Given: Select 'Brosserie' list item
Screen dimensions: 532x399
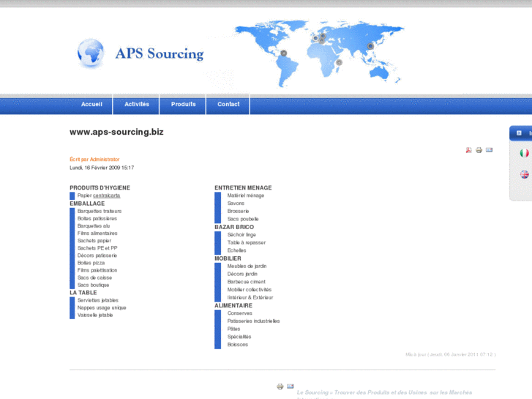Looking at the screenshot, I should point(238,212).
